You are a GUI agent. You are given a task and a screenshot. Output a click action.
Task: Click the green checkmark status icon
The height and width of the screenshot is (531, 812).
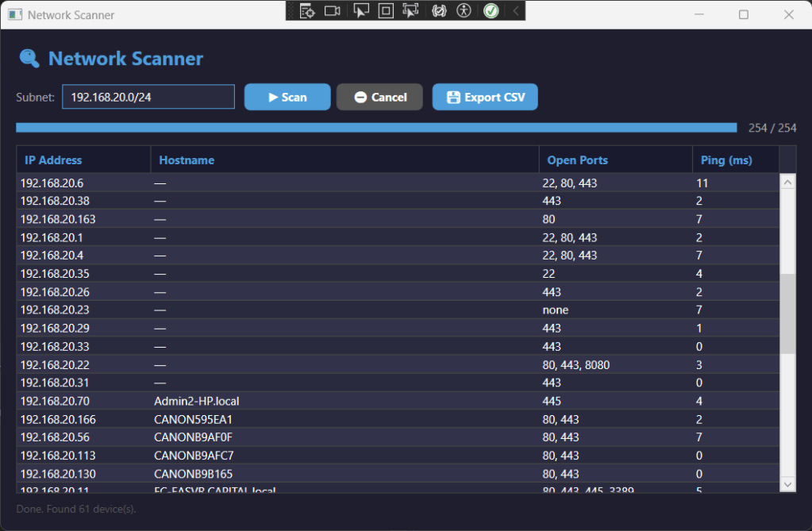(491, 10)
